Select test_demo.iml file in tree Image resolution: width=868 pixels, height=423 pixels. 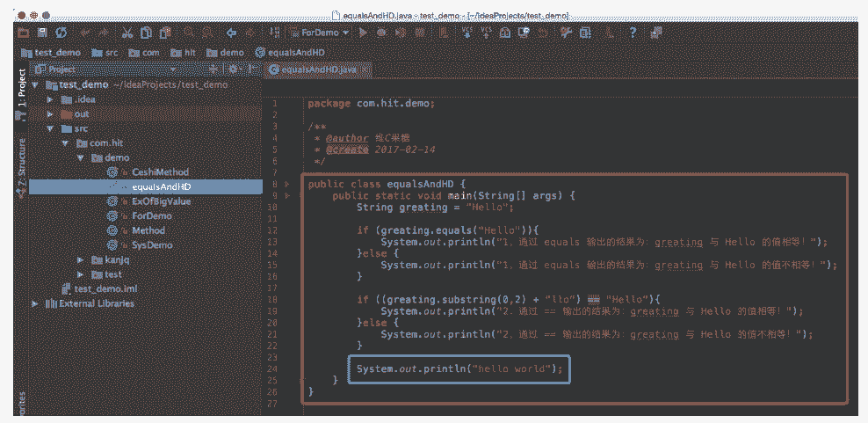coord(106,289)
